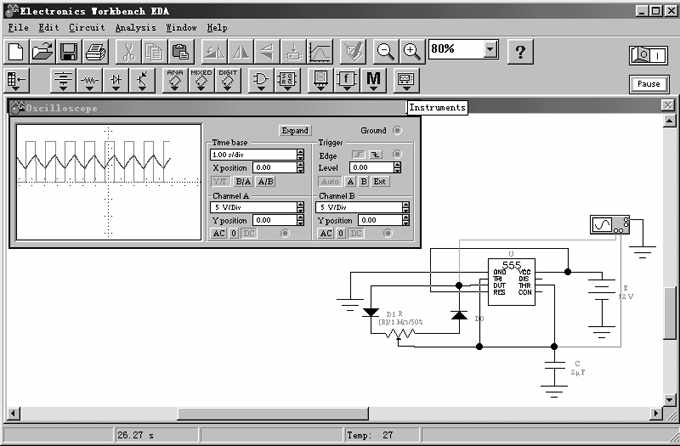This screenshot has height=446, width=680.
Task: Click the oscilloscope Expand button
Action: (295, 130)
